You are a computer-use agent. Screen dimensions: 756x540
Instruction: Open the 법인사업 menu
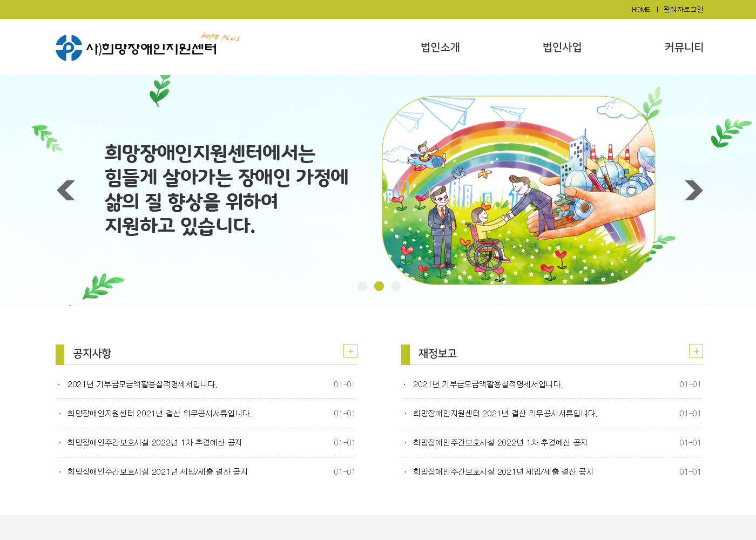[562, 48]
